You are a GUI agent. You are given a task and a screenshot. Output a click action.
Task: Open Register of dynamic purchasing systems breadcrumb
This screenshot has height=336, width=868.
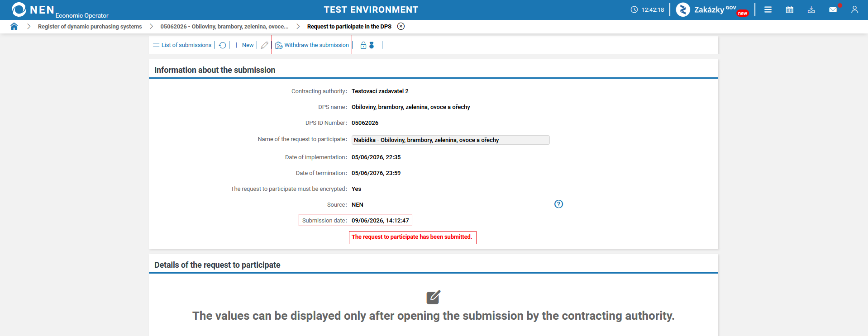tap(90, 27)
